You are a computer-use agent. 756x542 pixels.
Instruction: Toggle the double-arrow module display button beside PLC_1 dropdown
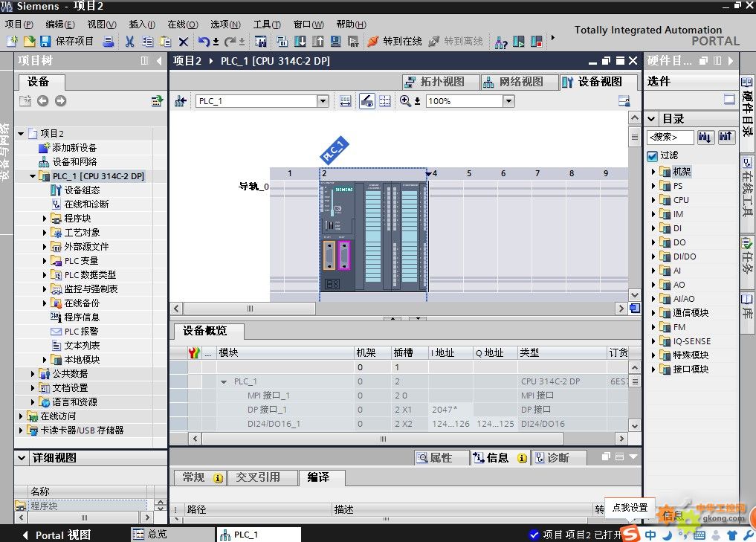(345, 101)
